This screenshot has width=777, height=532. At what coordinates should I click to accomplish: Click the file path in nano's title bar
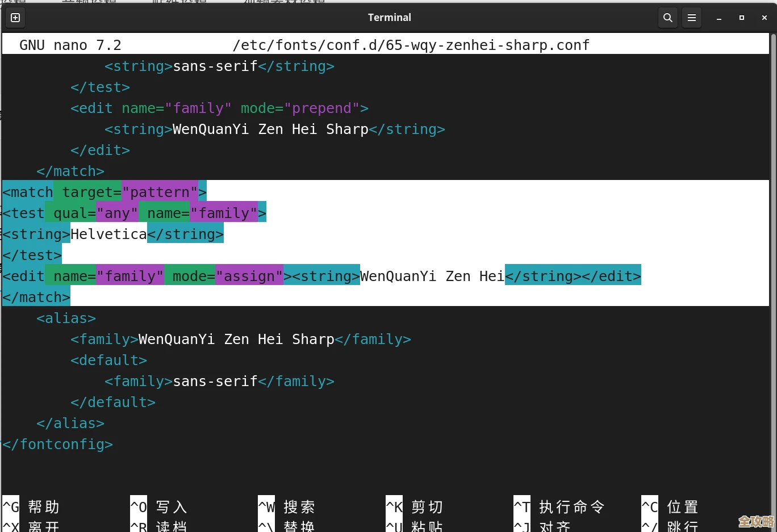click(x=411, y=45)
